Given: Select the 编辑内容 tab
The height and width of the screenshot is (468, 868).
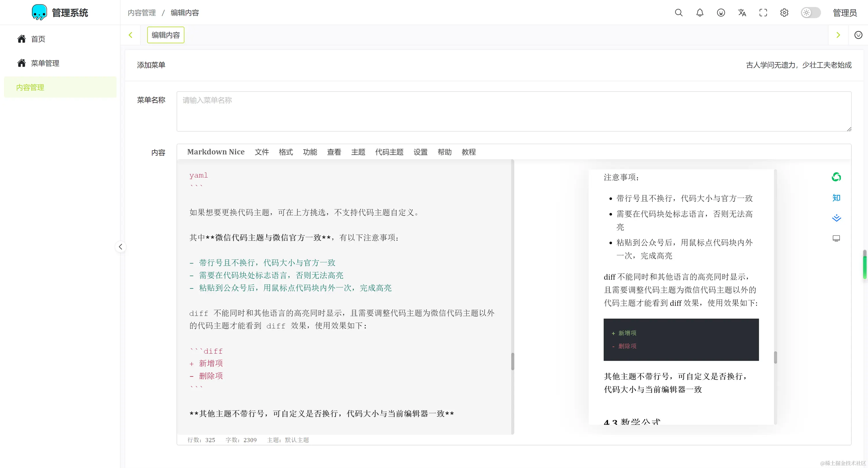Looking at the screenshot, I should 165,35.
